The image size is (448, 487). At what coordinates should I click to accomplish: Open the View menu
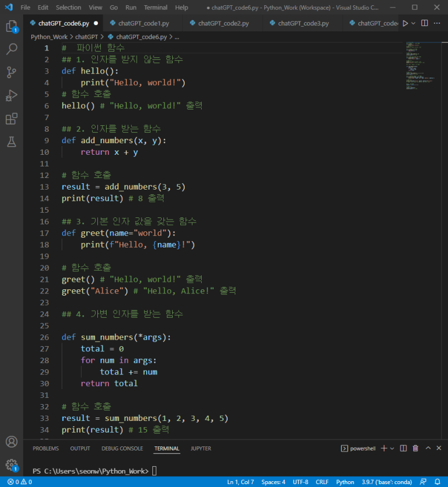(x=95, y=8)
